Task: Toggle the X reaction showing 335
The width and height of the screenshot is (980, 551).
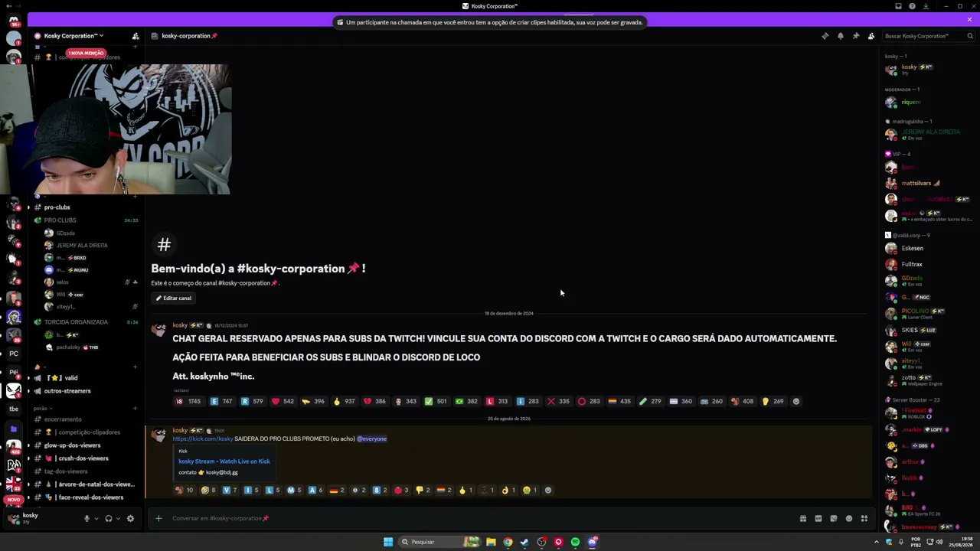Action: click(558, 402)
